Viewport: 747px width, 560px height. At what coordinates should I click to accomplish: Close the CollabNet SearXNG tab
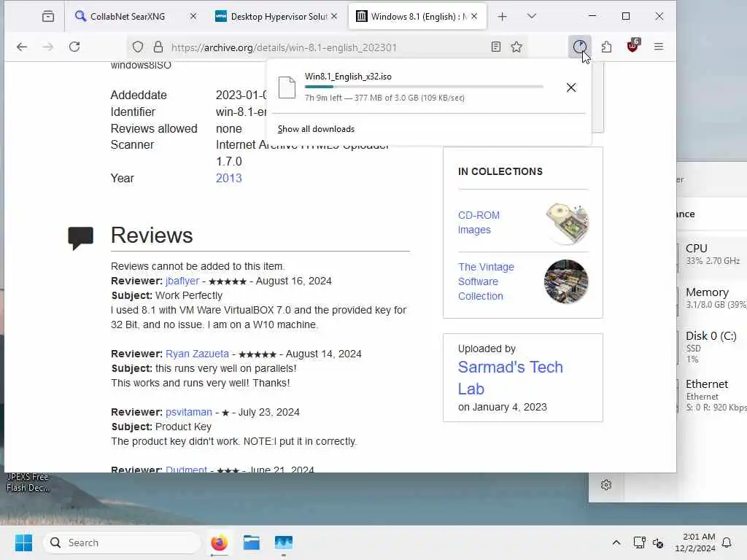click(193, 16)
